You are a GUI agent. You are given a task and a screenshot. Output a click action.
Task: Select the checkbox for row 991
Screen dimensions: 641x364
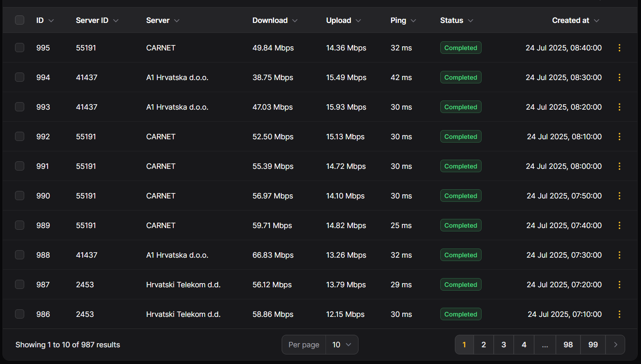(x=20, y=166)
